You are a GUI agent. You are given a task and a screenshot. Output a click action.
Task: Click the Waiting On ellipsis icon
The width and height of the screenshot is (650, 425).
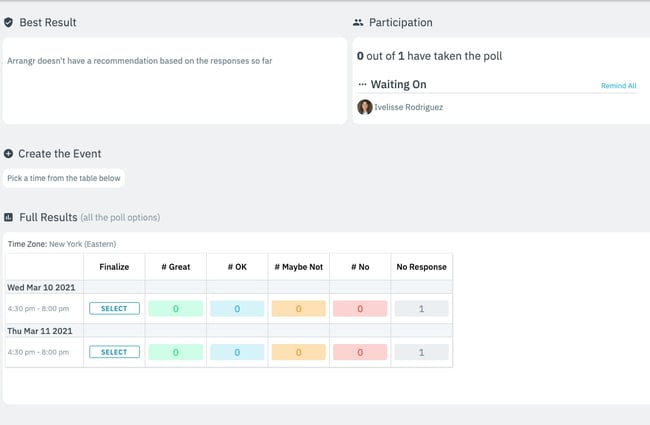[x=362, y=85]
